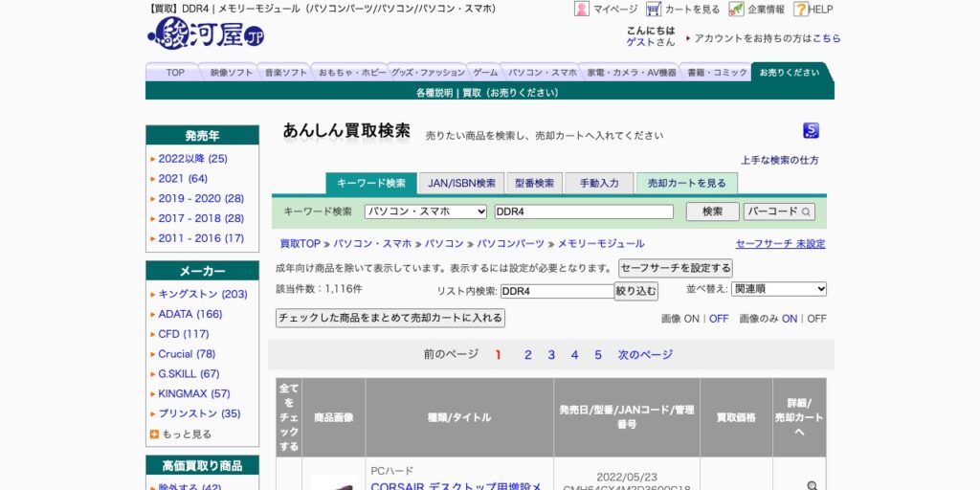The height and width of the screenshot is (490, 980).
Task: Focus the keyword search field containing DDR4
Action: pyautogui.click(x=584, y=212)
